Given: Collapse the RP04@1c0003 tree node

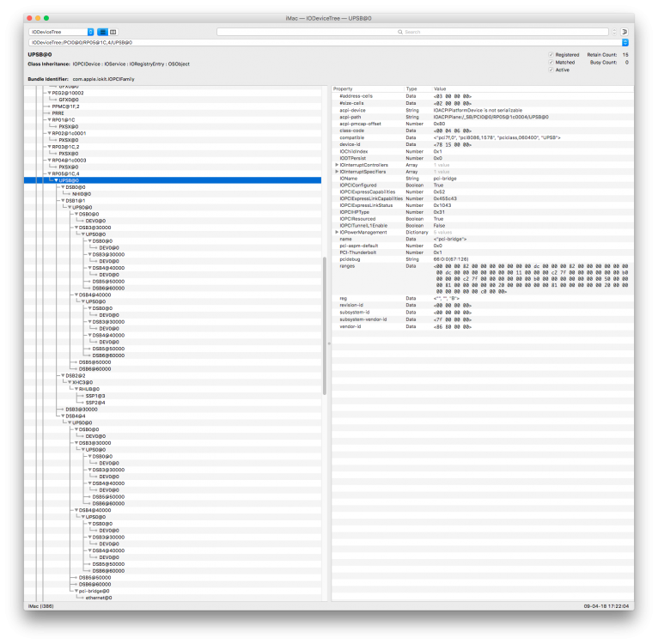Looking at the screenshot, I should point(49,160).
